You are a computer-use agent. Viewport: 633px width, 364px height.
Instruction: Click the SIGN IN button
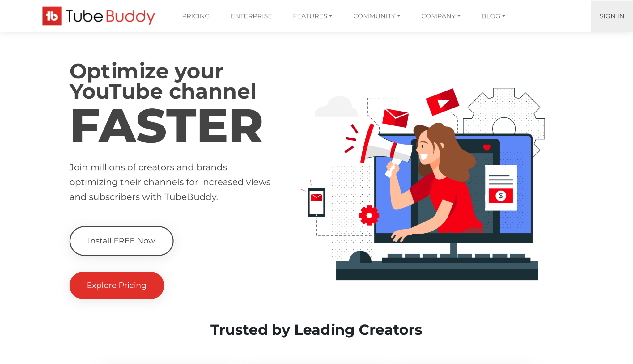(x=612, y=16)
